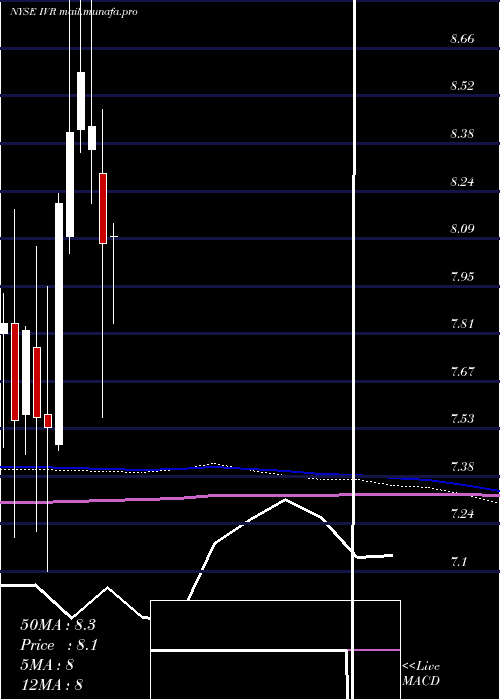This screenshot has width=500, height=700.
Task: Click the 8.24 price axis label
Action: pos(462,182)
